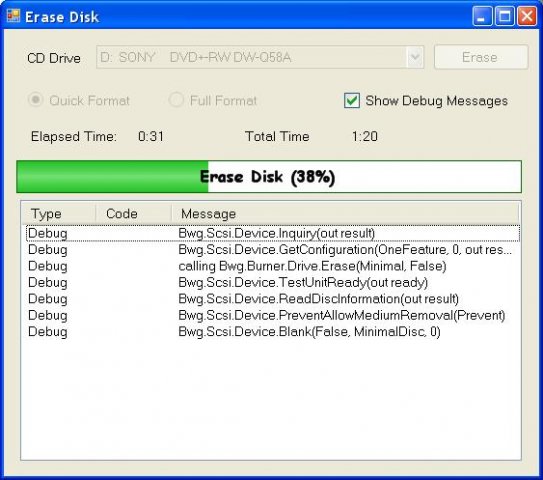Select the TestUnitReady debug message row

click(273, 283)
